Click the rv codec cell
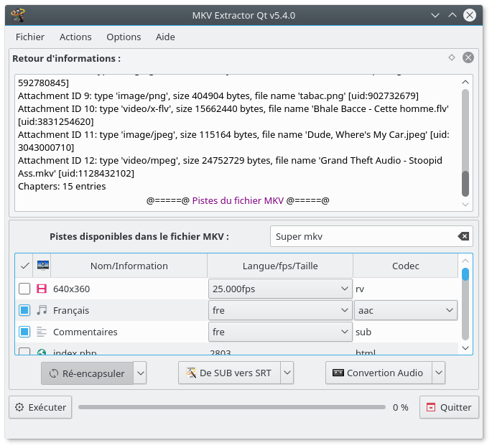492x448 pixels. 405,289
